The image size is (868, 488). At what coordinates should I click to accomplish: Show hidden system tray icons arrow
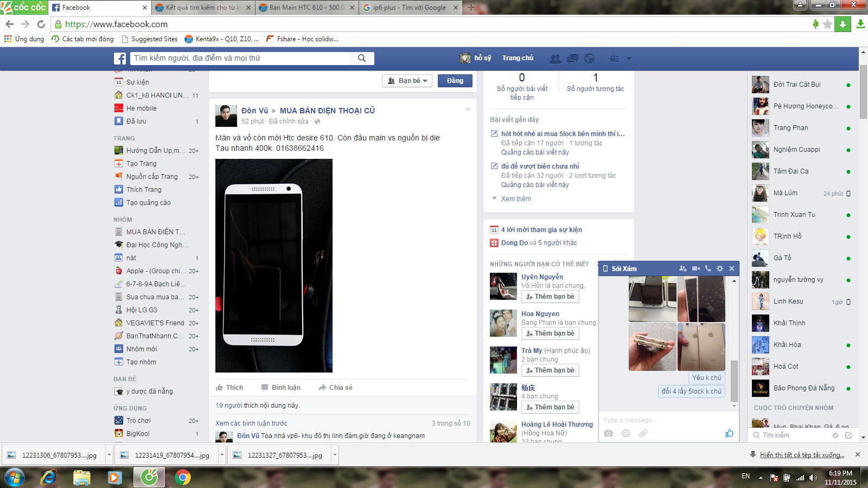coord(761,478)
